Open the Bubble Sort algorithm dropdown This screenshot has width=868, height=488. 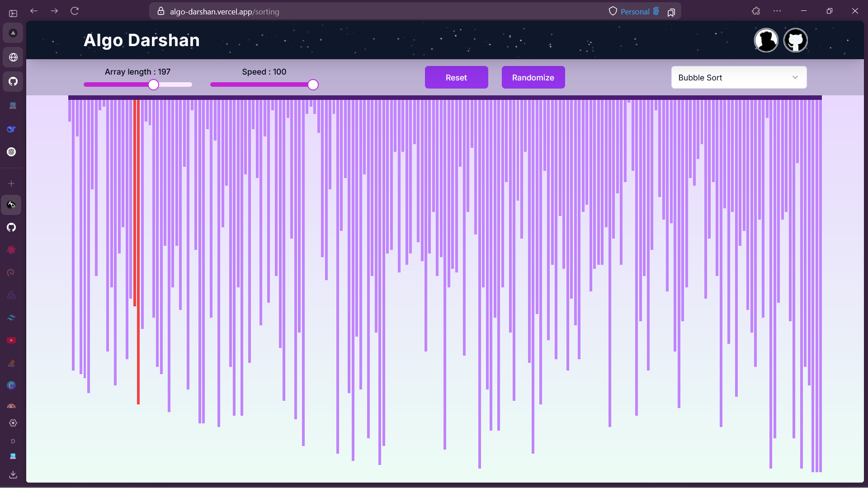[x=739, y=77]
